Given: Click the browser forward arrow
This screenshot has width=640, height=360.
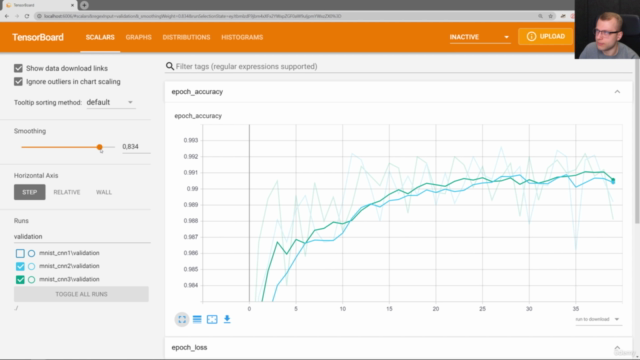Looking at the screenshot, I should point(17,16).
